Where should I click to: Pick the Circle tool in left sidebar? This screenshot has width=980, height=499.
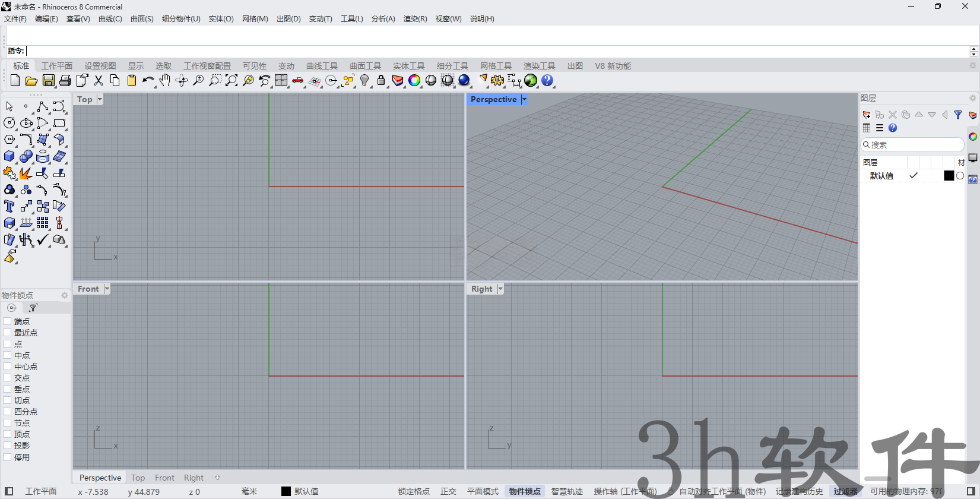coord(9,123)
